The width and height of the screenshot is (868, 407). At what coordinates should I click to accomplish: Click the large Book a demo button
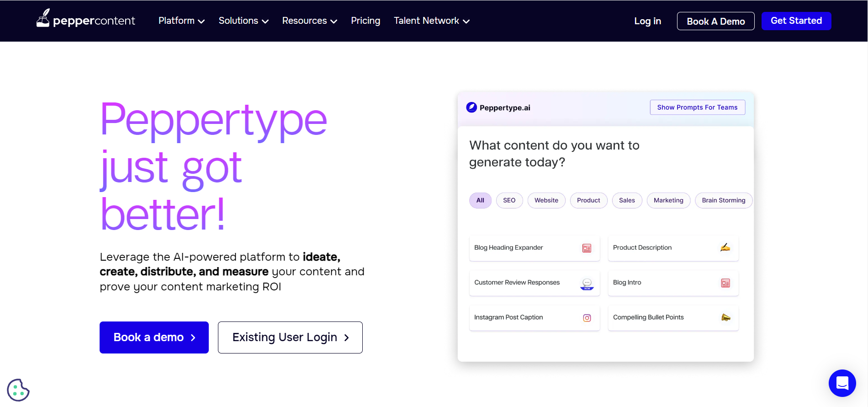(154, 337)
